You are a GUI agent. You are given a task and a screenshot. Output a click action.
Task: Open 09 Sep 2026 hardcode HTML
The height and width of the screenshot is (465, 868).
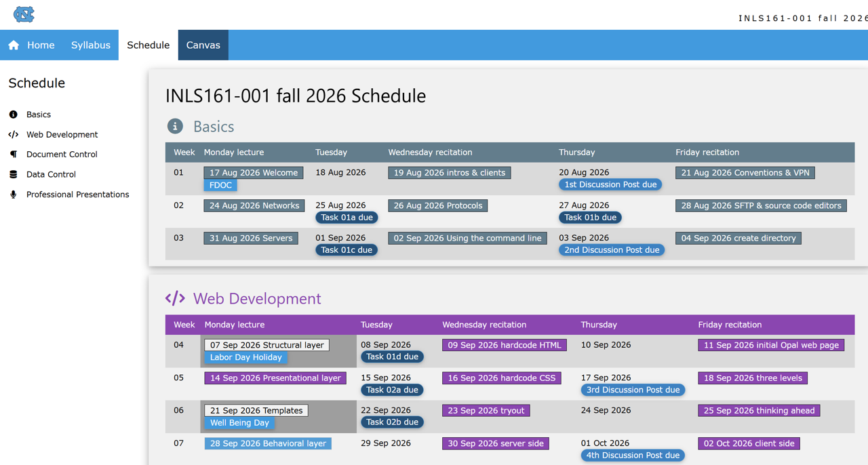[505, 345]
